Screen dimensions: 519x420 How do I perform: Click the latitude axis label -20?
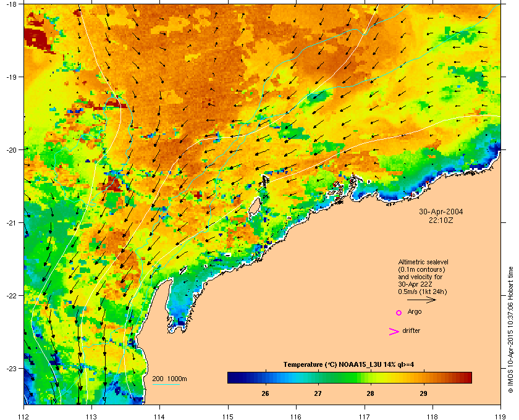11,150
